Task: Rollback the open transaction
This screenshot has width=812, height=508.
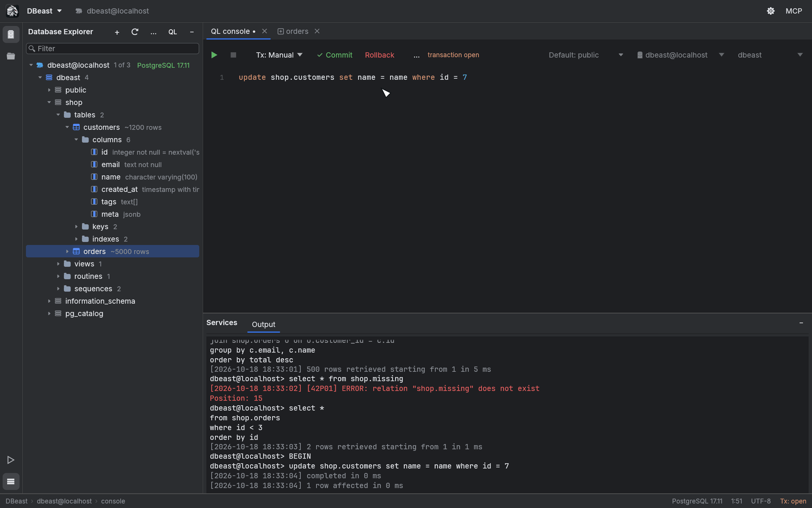Action: 380,55
